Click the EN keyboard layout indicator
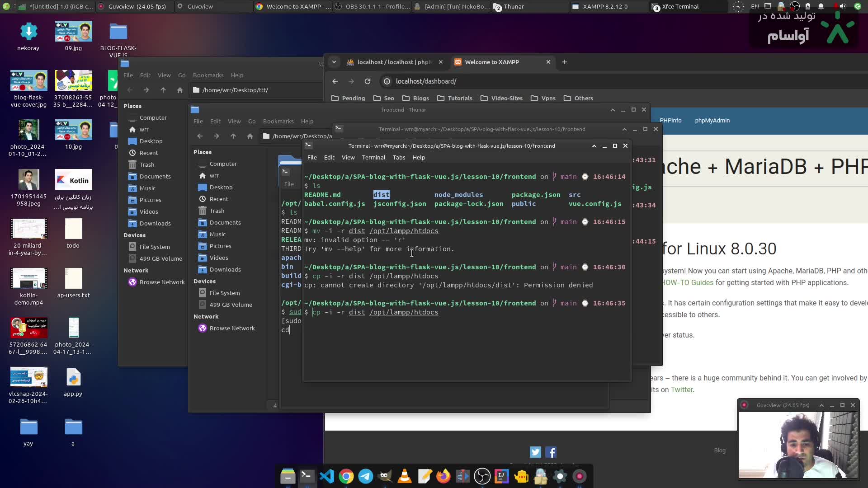 coord(755,6)
